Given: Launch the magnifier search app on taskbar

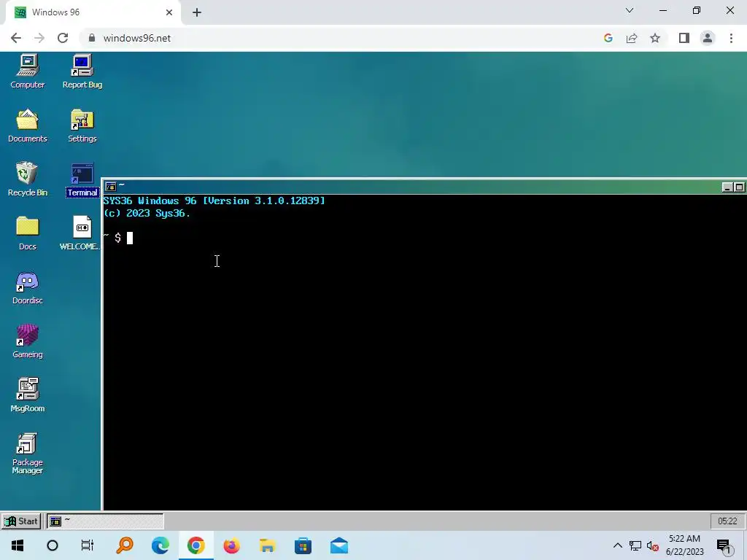Looking at the screenshot, I should coord(124,545).
